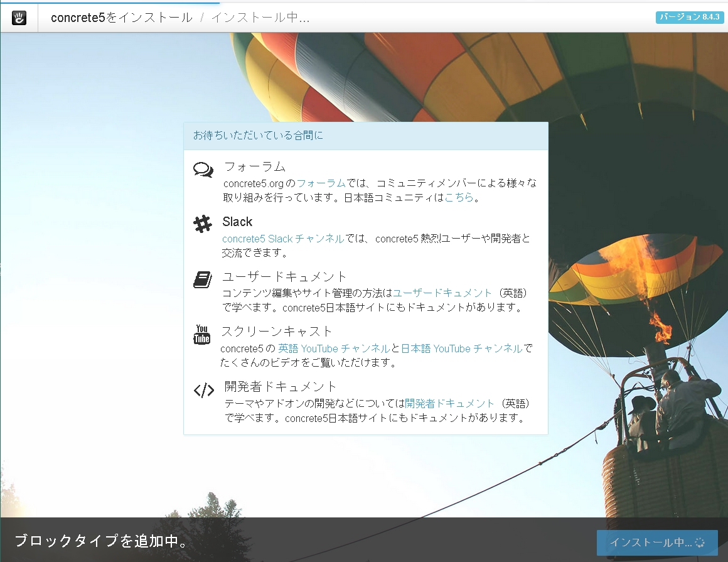Open the 開発者ドキュメント link in paragraph
Image resolution: width=728 pixels, height=562 pixels.
point(449,403)
